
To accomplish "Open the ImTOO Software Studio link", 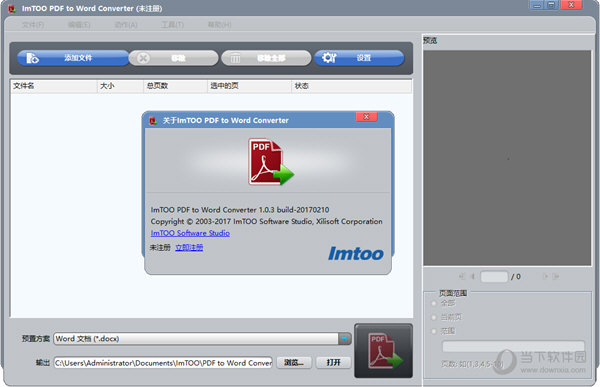I will tap(190, 233).
